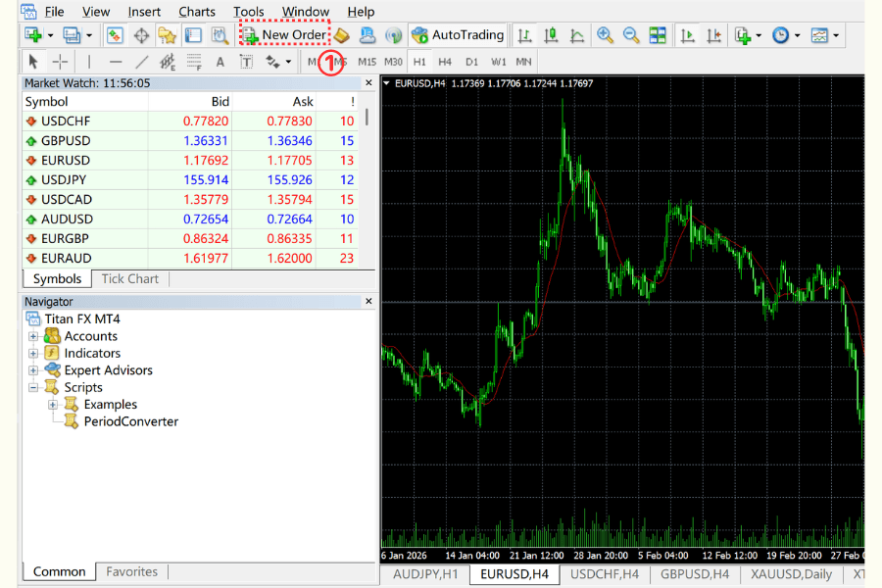Image resolution: width=882 pixels, height=588 pixels.
Task: Switch to the AUDJPY,H1 chart tab
Action: tap(425, 574)
